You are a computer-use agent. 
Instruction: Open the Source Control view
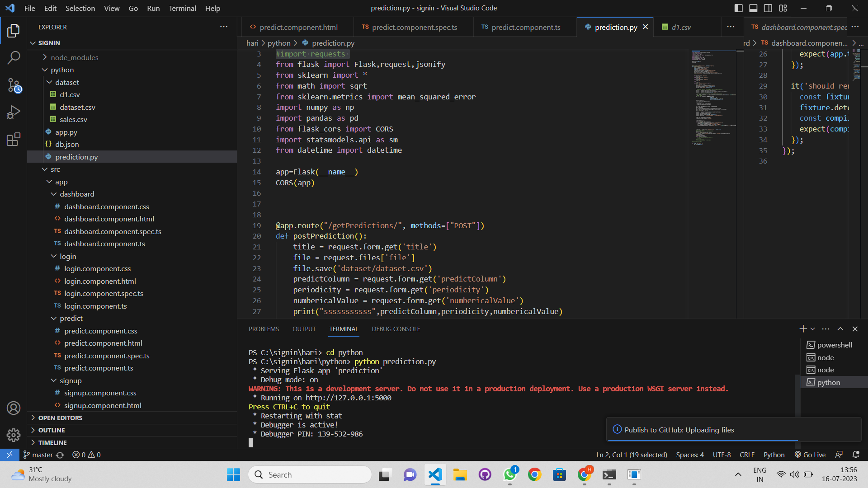(x=14, y=85)
